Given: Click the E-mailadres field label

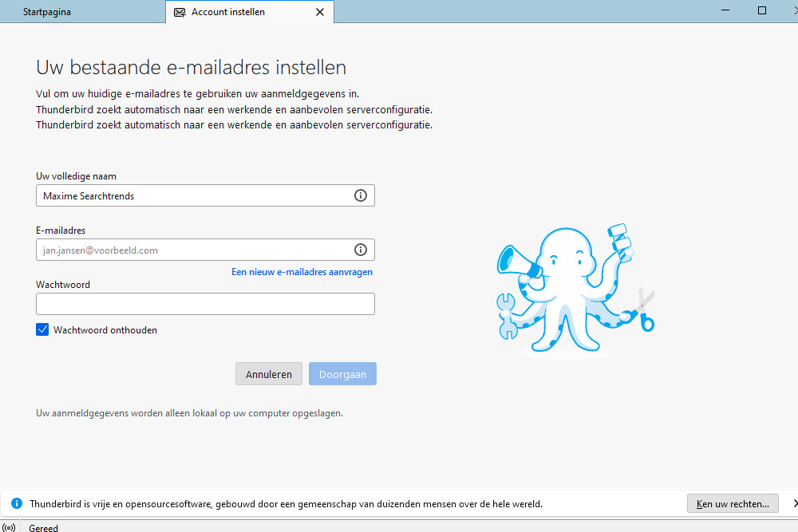Looking at the screenshot, I should (61, 231).
